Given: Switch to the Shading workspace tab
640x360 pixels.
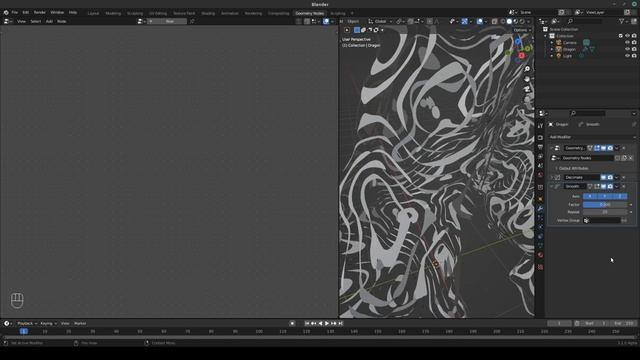Looking at the screenshot, I should point(208,13).
